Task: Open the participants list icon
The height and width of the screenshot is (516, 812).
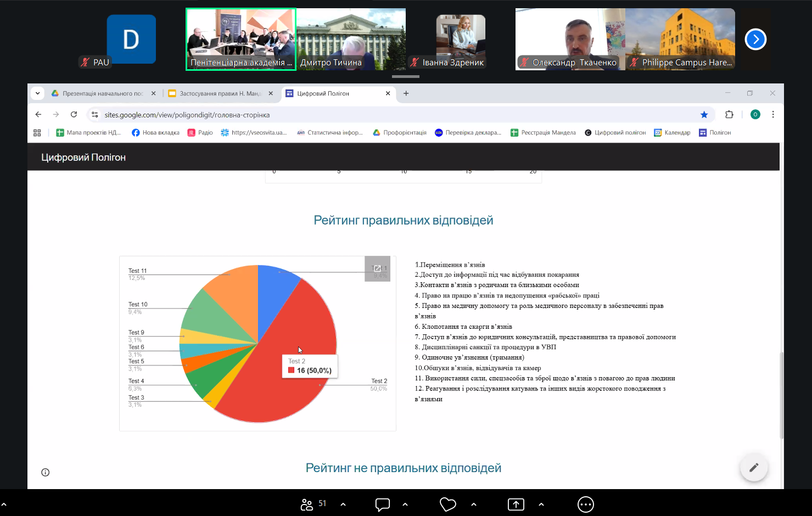Action: coord(307,504)
